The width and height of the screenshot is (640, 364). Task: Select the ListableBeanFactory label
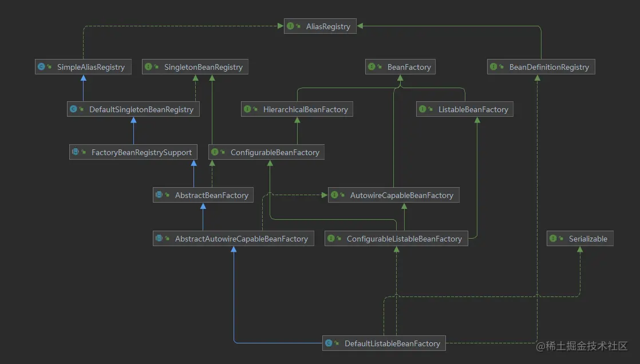(x=473, y=109)
